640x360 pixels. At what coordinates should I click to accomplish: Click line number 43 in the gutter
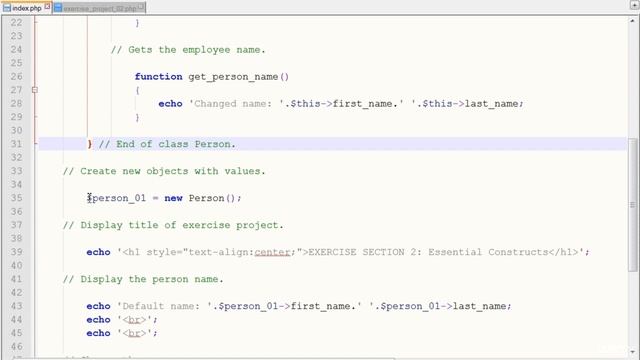tap(16, 306)
